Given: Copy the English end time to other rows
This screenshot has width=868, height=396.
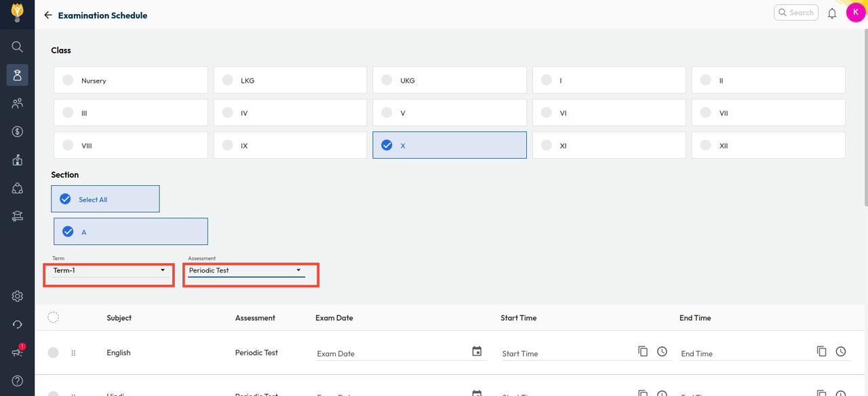Looking at the screenshot, I should tap(821, 351).
